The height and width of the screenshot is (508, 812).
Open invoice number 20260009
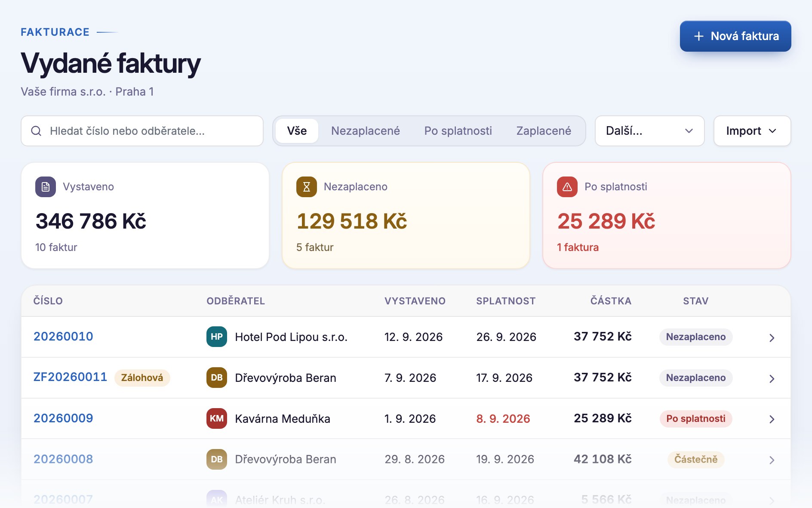(63, 418)
